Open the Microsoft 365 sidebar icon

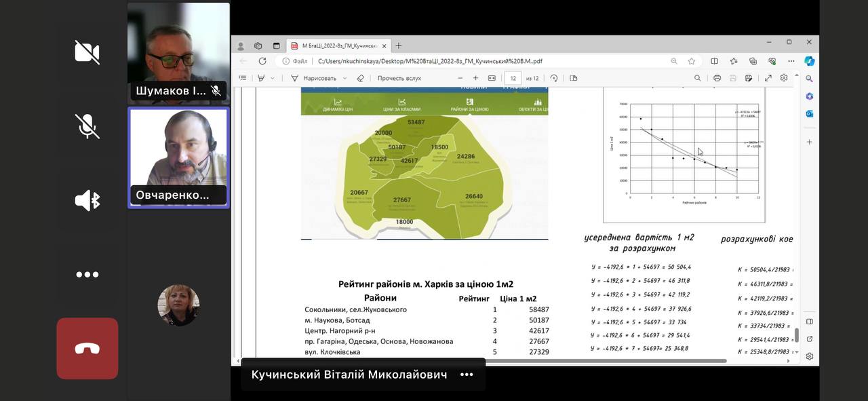pos(809,96)
